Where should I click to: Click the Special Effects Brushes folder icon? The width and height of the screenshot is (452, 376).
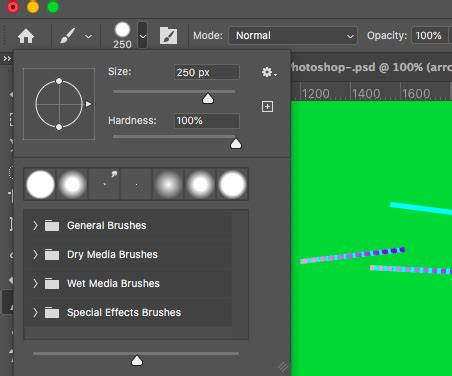(x=52, y=313)
